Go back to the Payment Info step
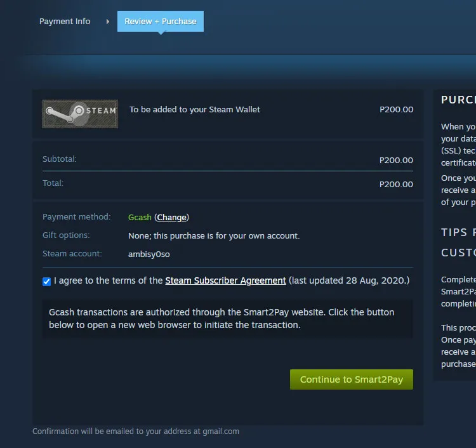476x448 pixels. [65, 21]
